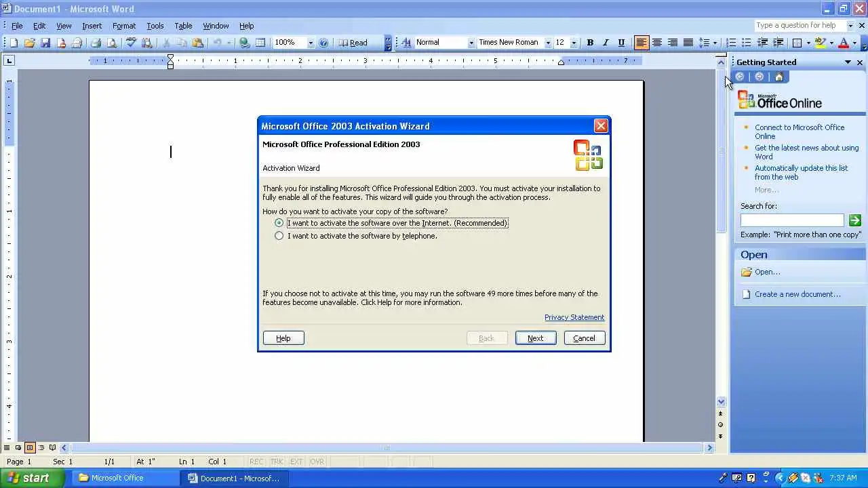Switch to Microsoft Office folder in taskbar
The height and width of the screenshot is (488, 868).
point(126,478)
